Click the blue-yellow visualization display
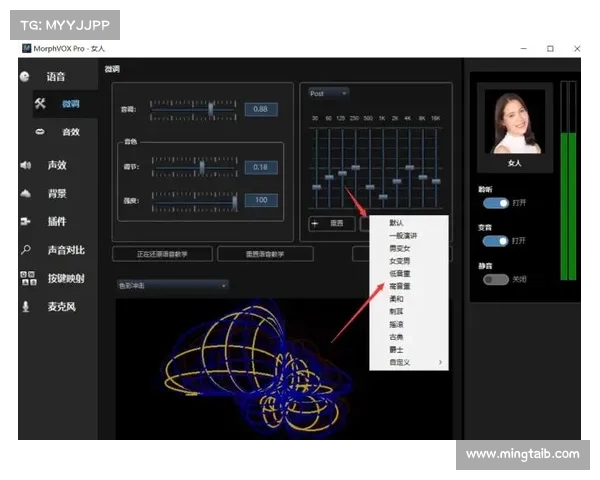Screen dimensions: 600x480 pyautogui.click(x=283, y=369)
